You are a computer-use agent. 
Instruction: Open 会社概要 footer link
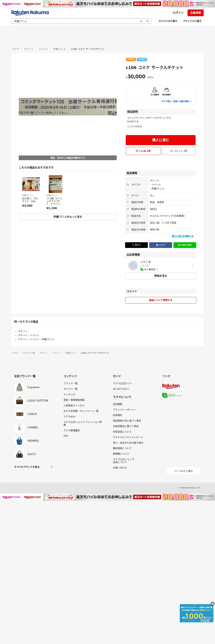click(118, 404)
